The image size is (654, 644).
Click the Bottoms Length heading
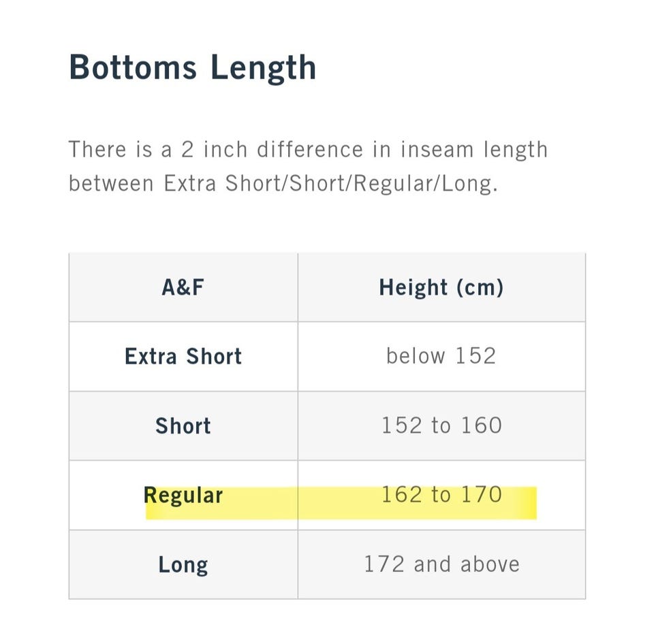192,67
